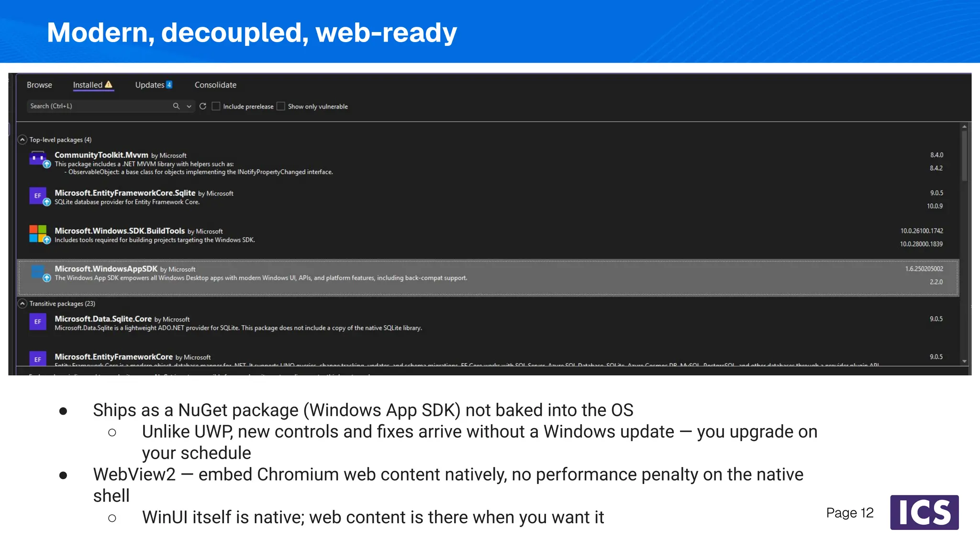Open the Consolidate tab
This screenshot has height=551, width=980.
[215, 85]
